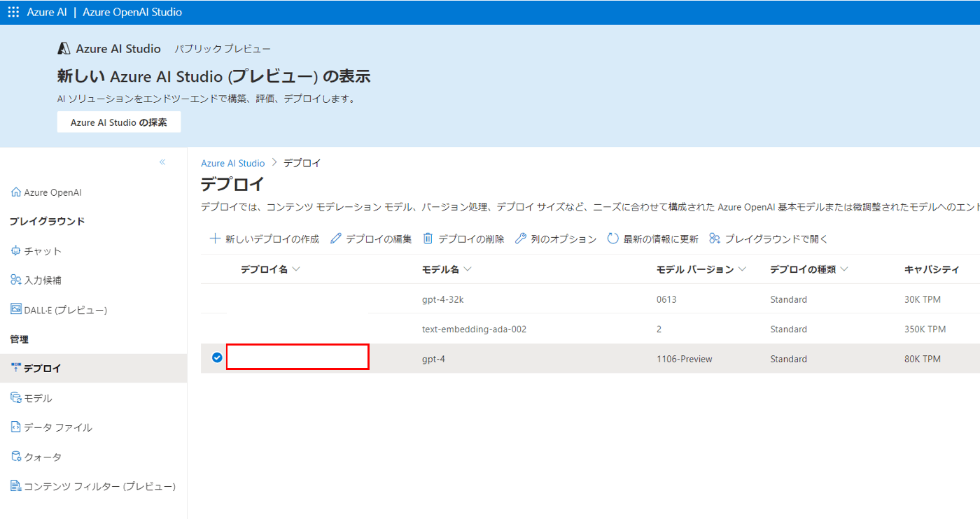Click the 30K TPM capacity cell
This screenshot has height=519, width=980.
point(923,299)
